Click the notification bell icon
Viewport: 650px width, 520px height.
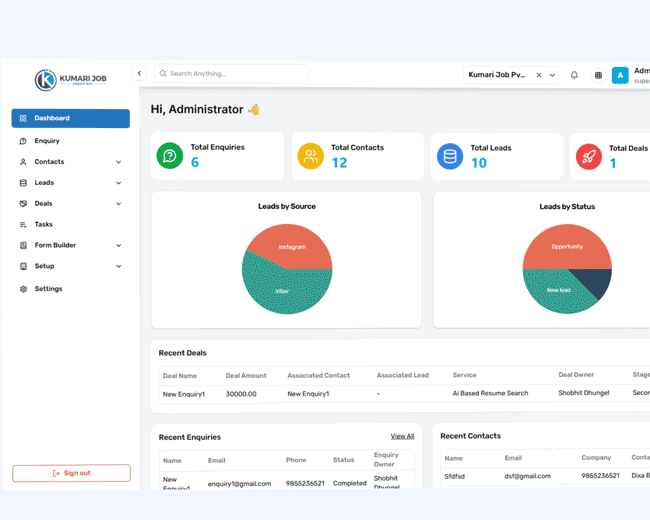pyautogui.click(x=574, y=75)
